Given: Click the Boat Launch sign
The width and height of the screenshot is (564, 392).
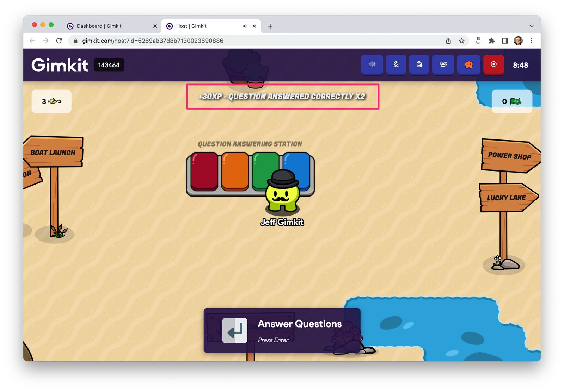Looking at the screenshot, I should [53, 152].
